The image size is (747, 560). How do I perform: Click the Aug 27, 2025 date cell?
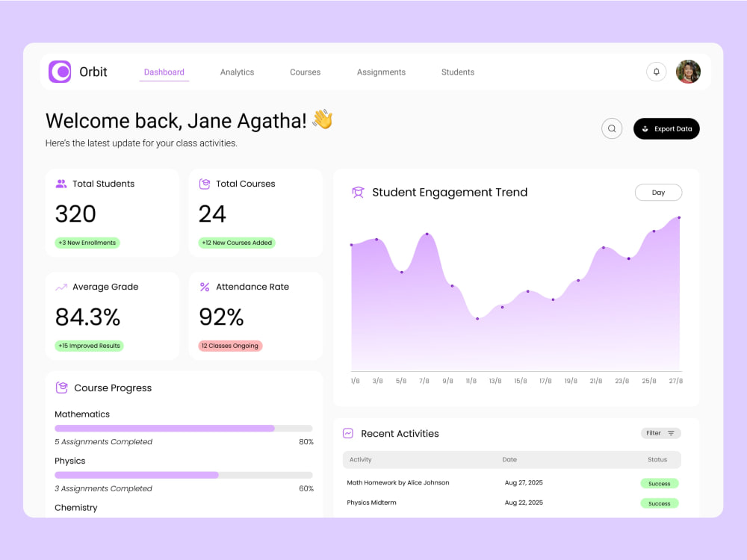(x=524, y=482)
